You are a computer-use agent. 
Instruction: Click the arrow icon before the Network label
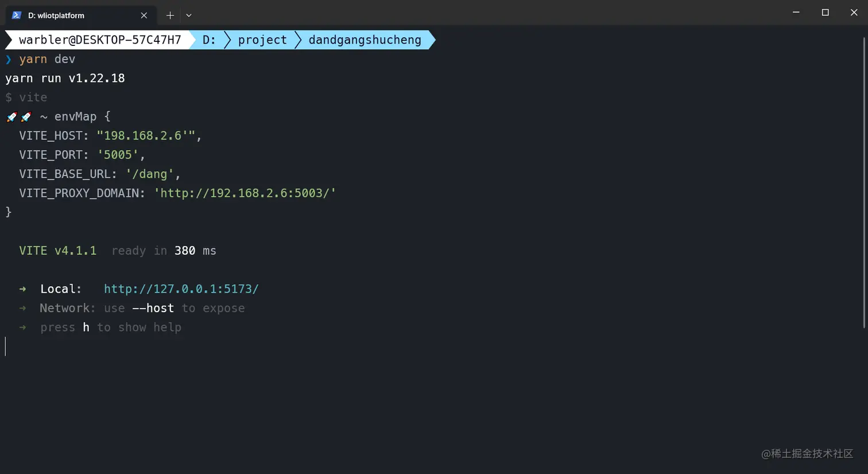click(22, 308)
